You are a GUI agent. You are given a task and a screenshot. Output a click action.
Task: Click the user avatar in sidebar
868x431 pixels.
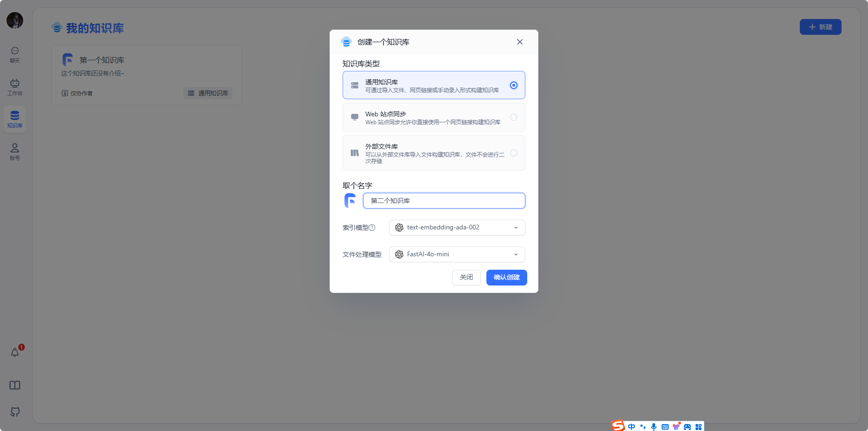(x=15, y=20)
